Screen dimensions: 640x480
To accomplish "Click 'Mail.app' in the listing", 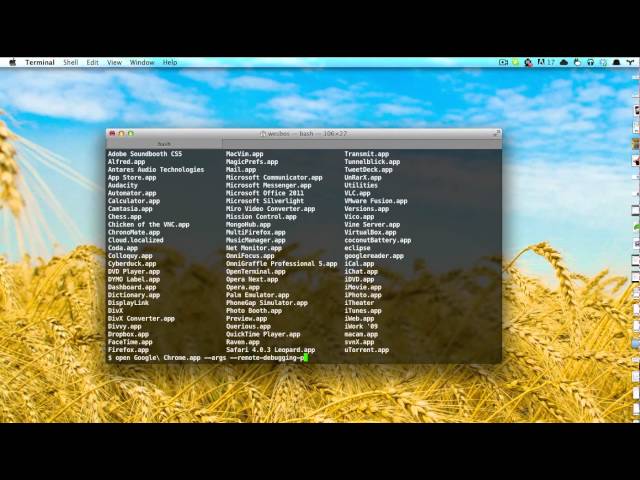I will tap(241, 169).
